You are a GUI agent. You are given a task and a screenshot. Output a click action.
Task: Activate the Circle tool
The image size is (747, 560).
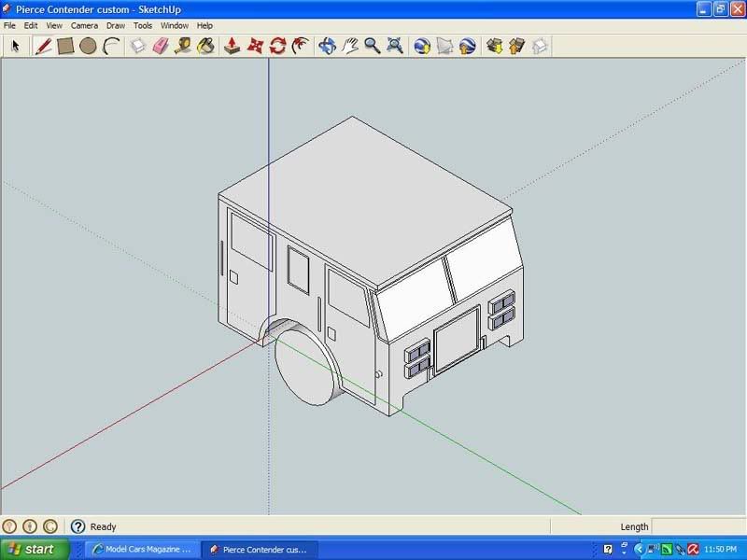point(88,46)
